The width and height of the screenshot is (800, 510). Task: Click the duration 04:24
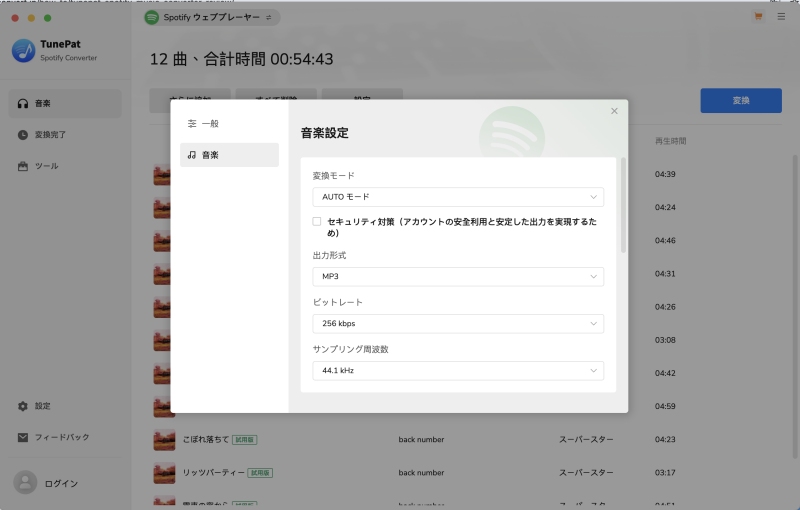point(665,207)
